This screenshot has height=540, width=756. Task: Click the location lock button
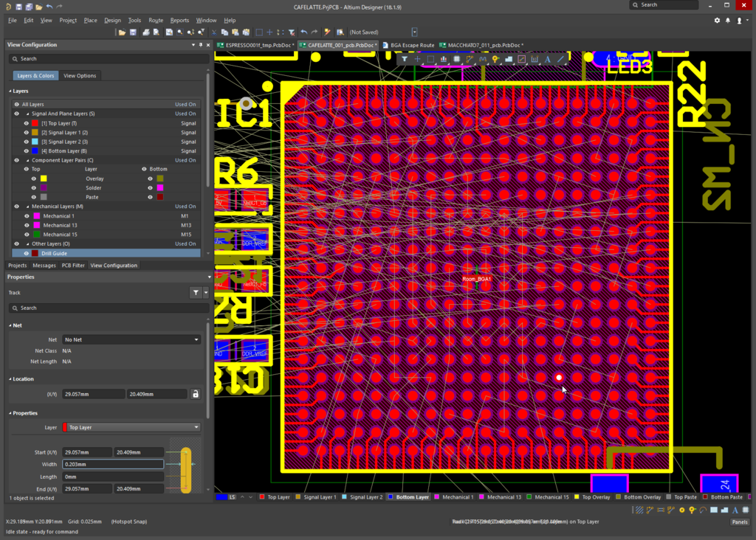(x=195, y=394)
